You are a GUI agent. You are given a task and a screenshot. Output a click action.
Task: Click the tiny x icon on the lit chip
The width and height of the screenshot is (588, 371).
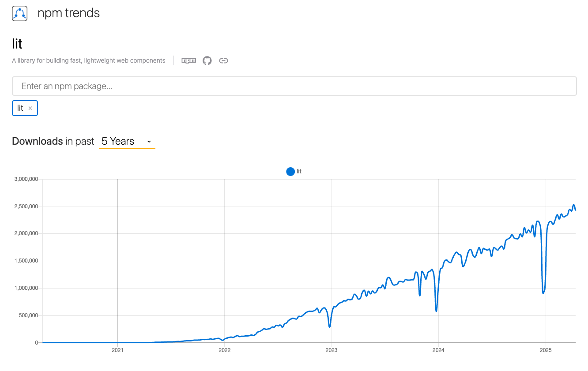point(30,108)
